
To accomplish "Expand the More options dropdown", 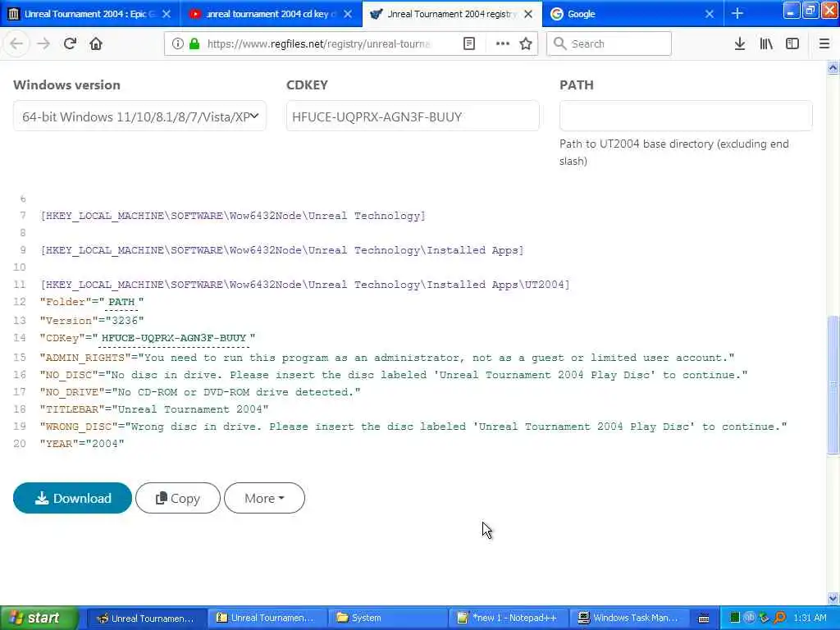I will (x=264, y=498).
